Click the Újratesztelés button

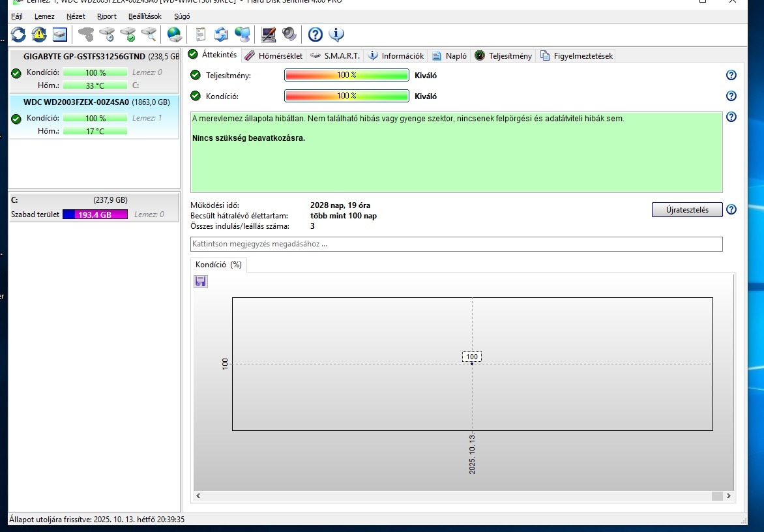pos(687,209)
